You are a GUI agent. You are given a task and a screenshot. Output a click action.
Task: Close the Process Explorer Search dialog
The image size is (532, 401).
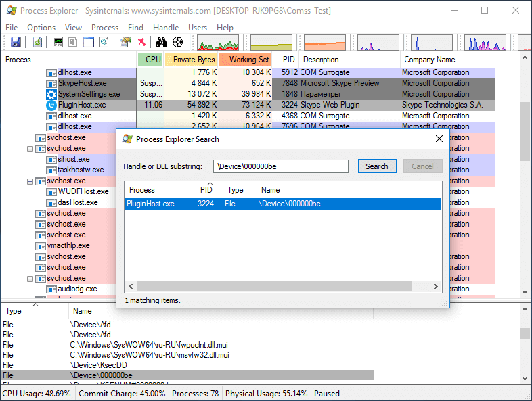[x=439, y=139]
